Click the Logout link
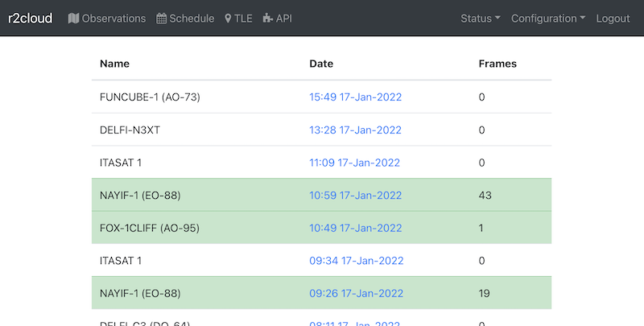Screen dimensions: 644x326 [x=613, y=19]
